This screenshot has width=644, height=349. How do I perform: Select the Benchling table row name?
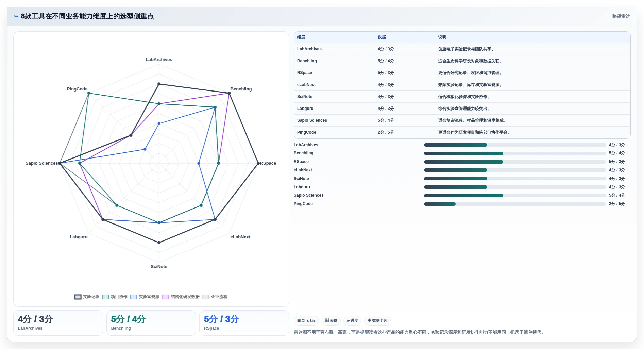click(307, 61)
